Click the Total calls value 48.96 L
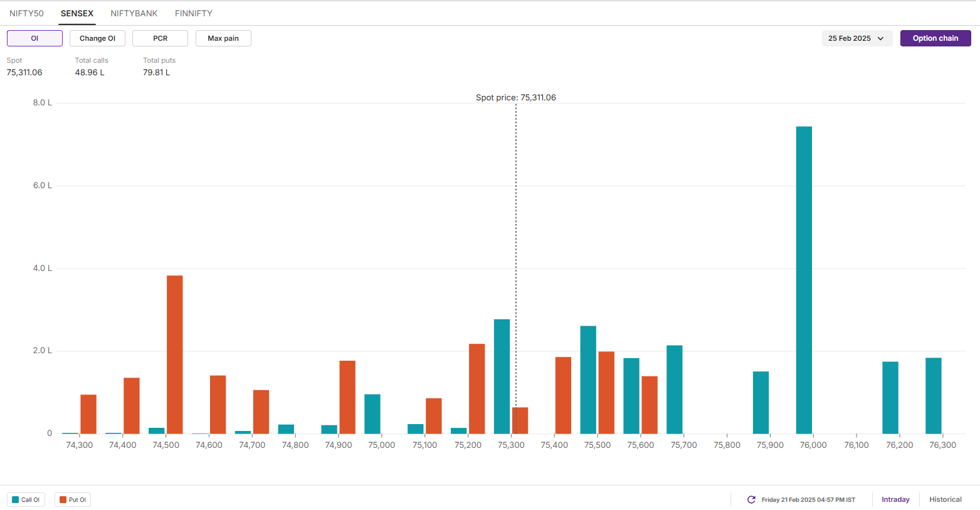Viewport: 980px width, 510px height. (x=90, y=73)
